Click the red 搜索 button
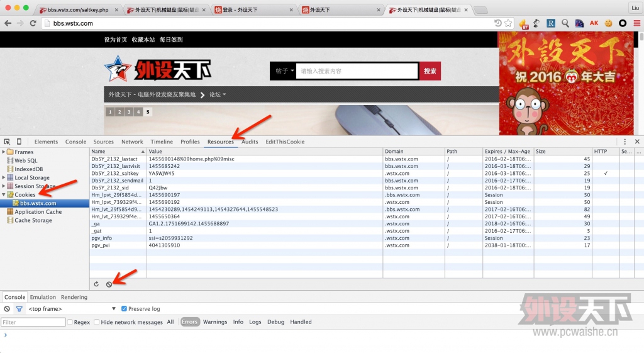 (430, 70)
